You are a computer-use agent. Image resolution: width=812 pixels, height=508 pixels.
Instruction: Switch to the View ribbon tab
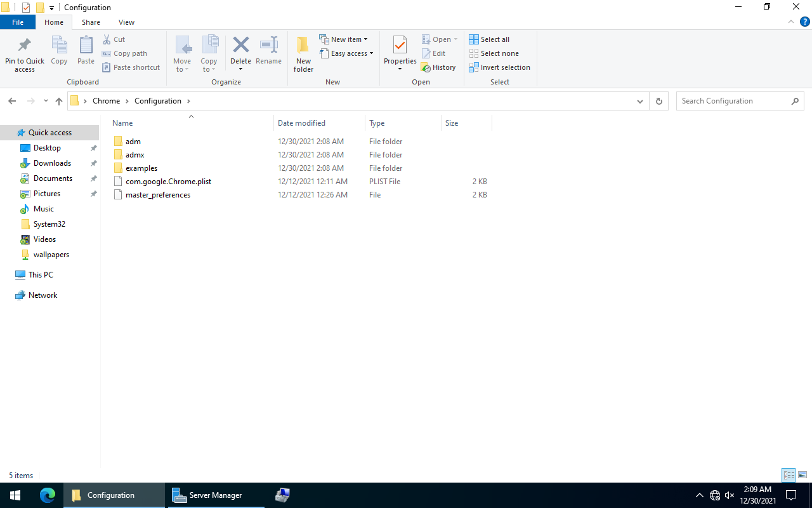[x=126, y=22]
